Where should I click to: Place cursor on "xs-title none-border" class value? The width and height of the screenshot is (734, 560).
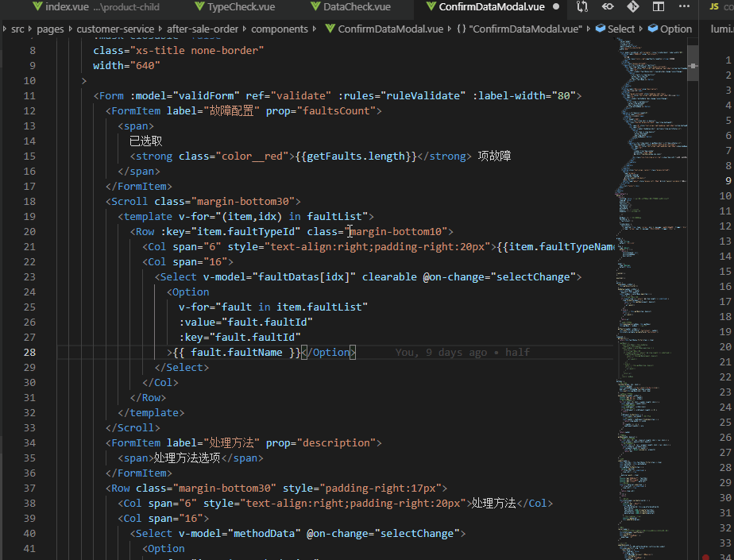coord(200,50)
